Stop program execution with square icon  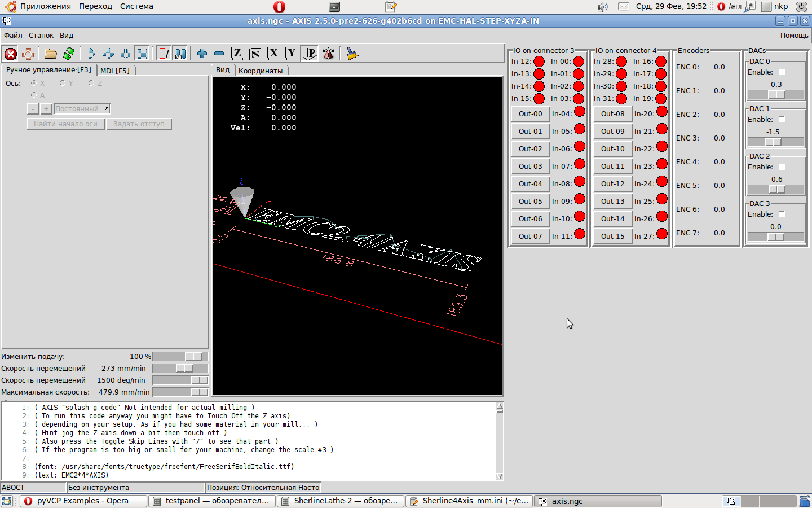(142, 54)
